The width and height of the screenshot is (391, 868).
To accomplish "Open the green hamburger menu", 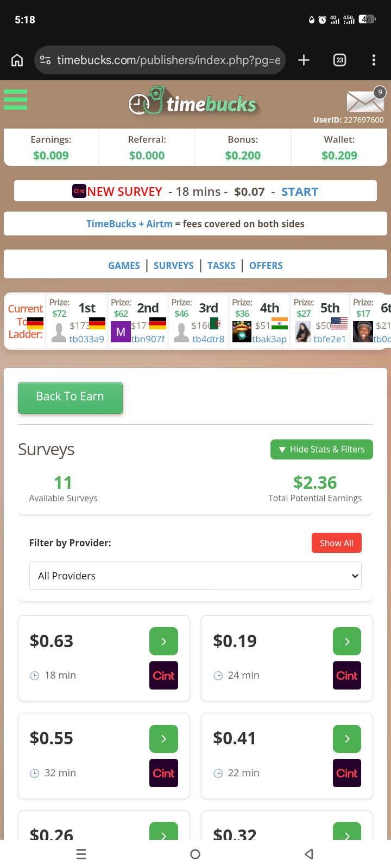I will click(x=15, y=100).
